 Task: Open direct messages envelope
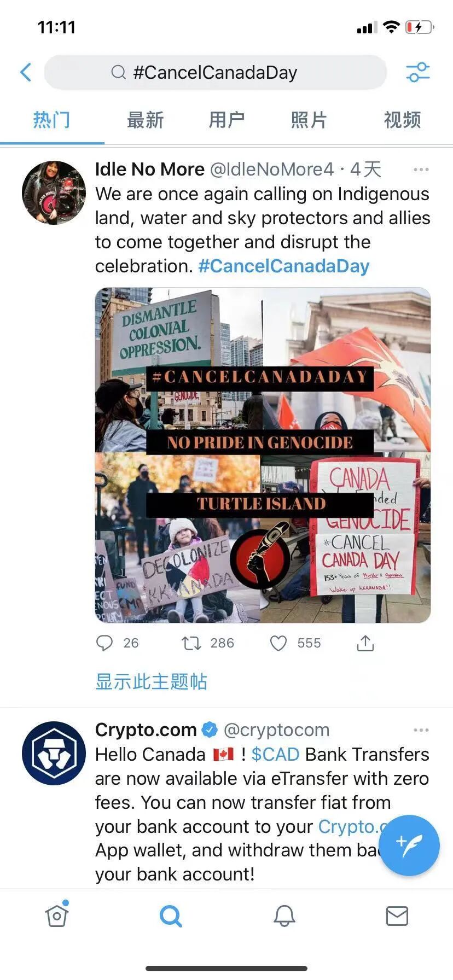click(397, 915)
